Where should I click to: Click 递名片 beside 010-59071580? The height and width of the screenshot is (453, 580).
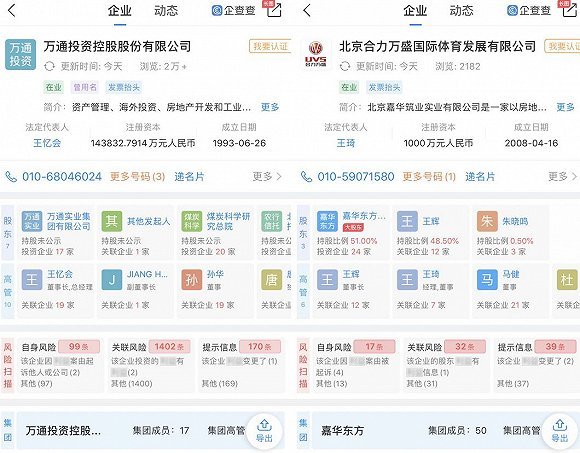pos(480,177)
